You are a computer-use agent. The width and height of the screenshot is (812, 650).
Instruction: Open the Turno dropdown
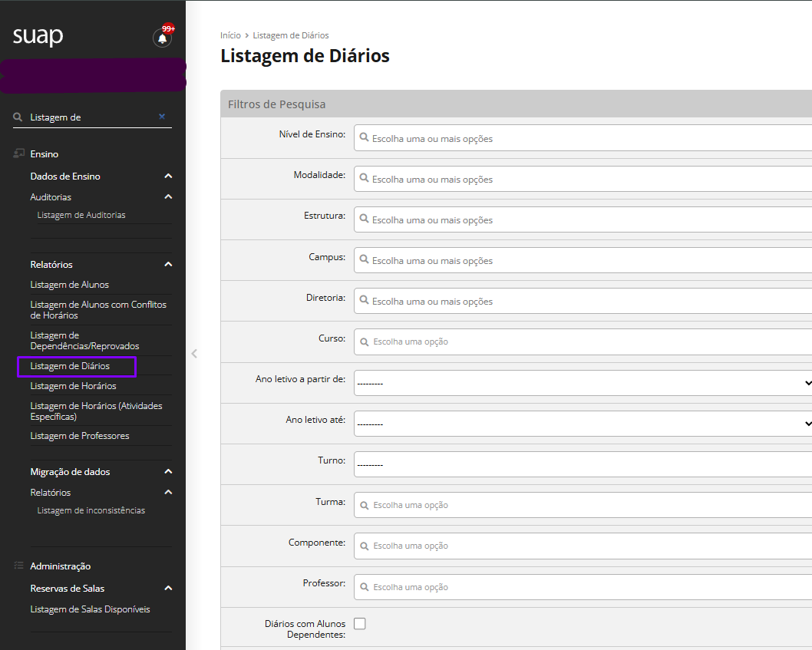(x=583, y=464)
